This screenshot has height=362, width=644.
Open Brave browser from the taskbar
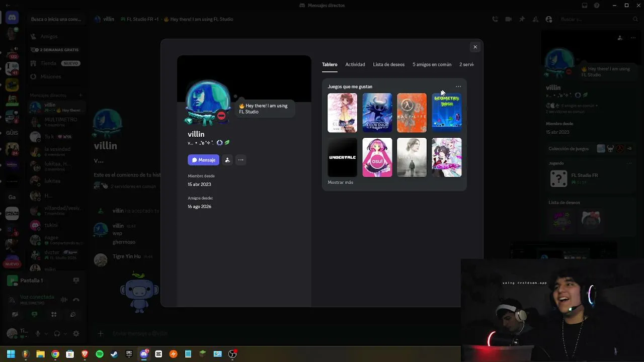(x=85, y=354)
